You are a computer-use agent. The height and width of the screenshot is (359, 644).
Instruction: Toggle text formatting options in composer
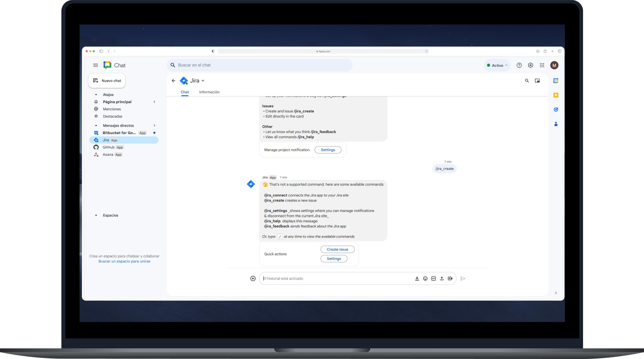[417, 279]
